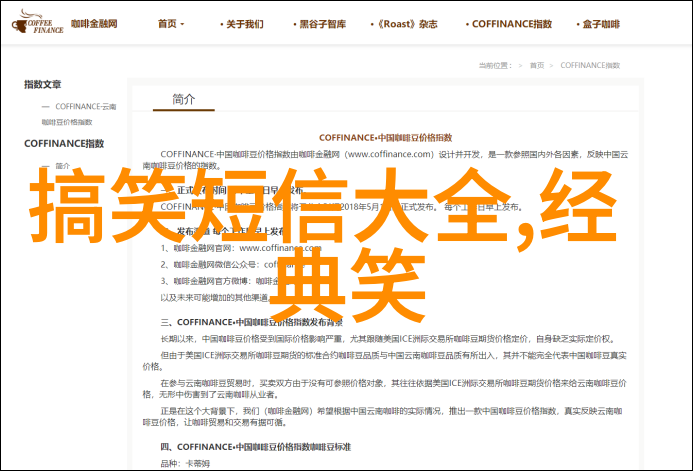The height and width of the screenshot is (472, 694).
Task: Click the 四、COFFINANCE 指数咖啡豆标准 heading
Action: click(255, 447)
